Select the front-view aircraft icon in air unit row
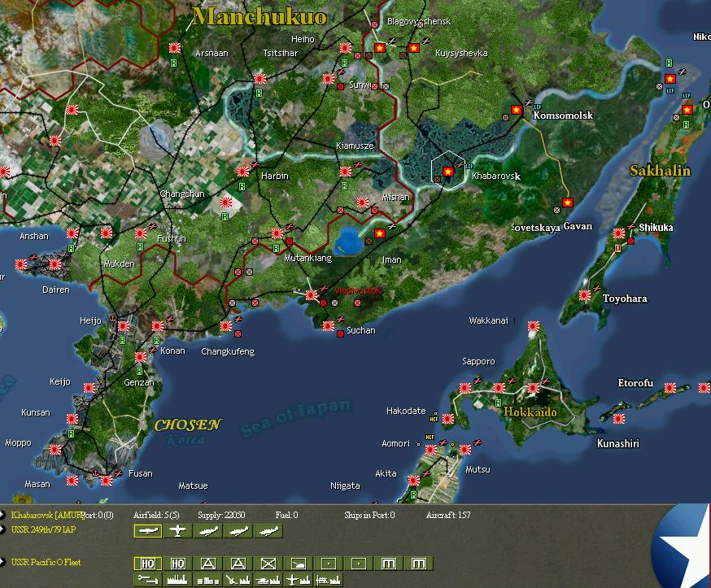Screen dimensions: 711x588 pos(177,531)
